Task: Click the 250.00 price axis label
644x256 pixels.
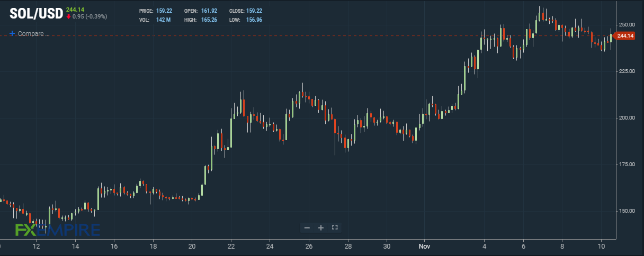Action: (x=627, y=25)
